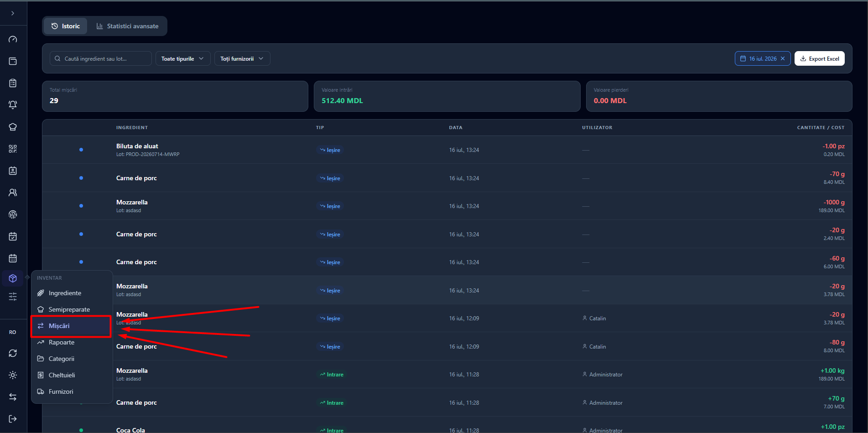
Task: Switch to the Statistici avansate tab
Action: coord(128,26)
